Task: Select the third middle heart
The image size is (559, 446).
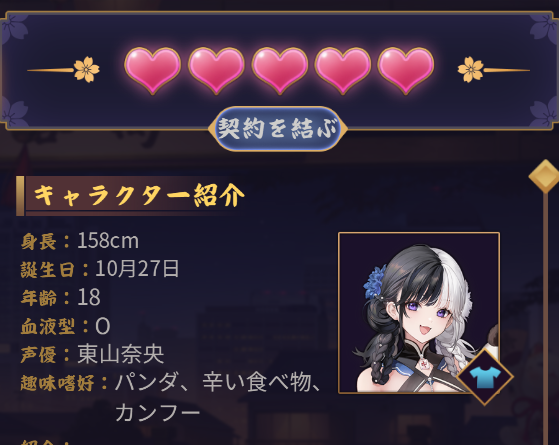Action: [x=280, y=71]
